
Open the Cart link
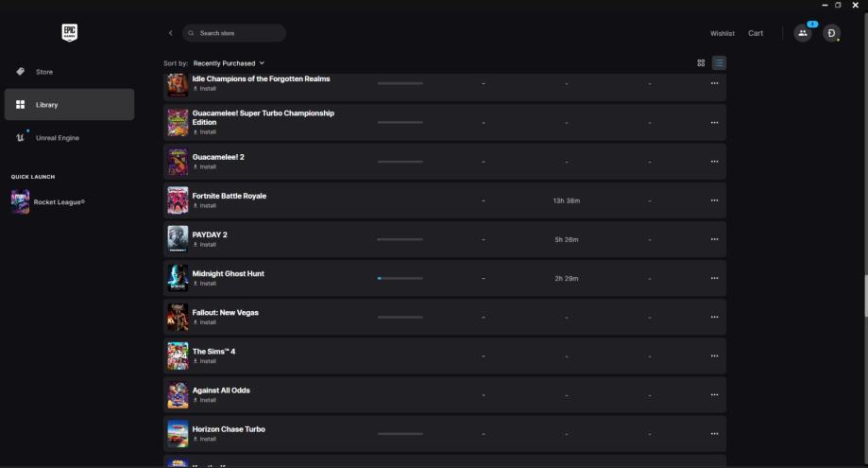tap(756, 33)
